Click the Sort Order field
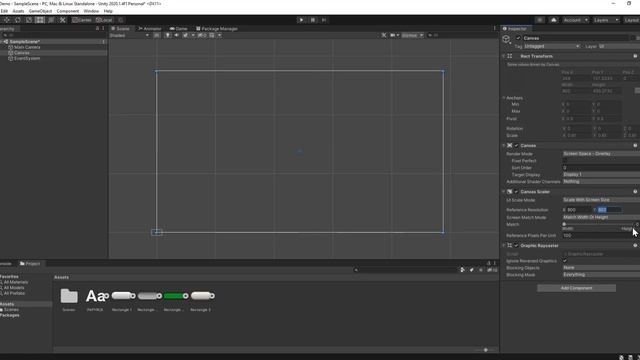Viewport: 640px width, 360px height. (601, 168)
